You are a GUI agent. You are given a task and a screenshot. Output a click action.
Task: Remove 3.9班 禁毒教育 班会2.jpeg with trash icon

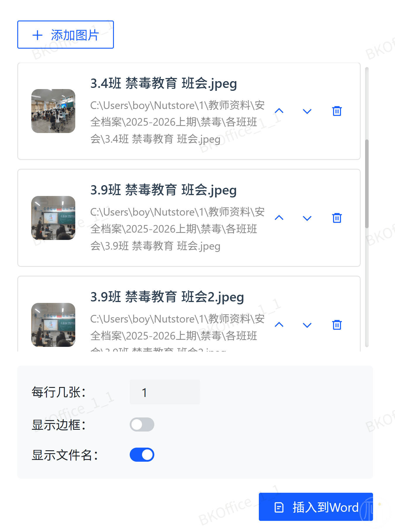pos(337,325)
